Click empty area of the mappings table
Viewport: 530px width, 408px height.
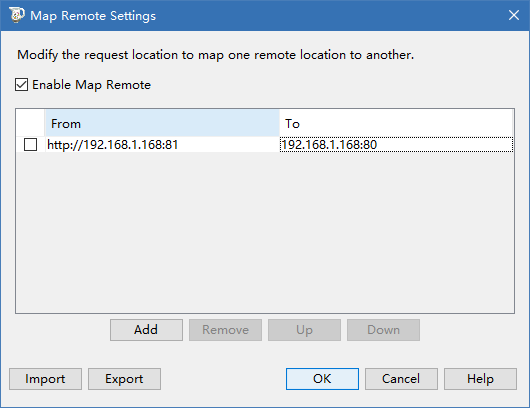(x=265, y=232)
